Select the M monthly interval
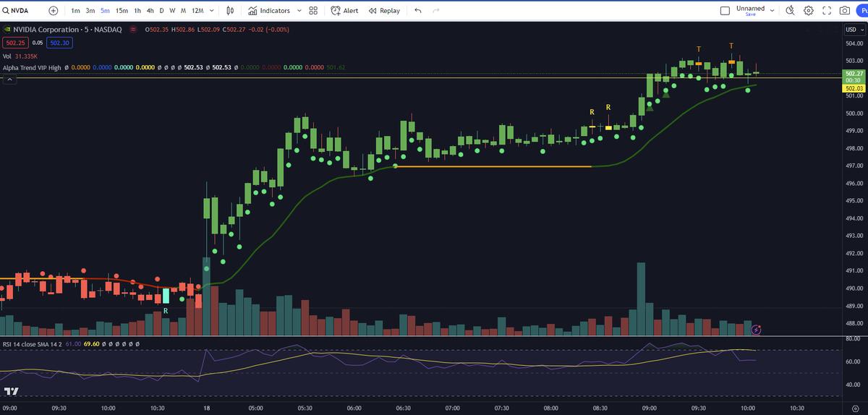The height and width of the screenshot is (415, 868). click(183, 11)
